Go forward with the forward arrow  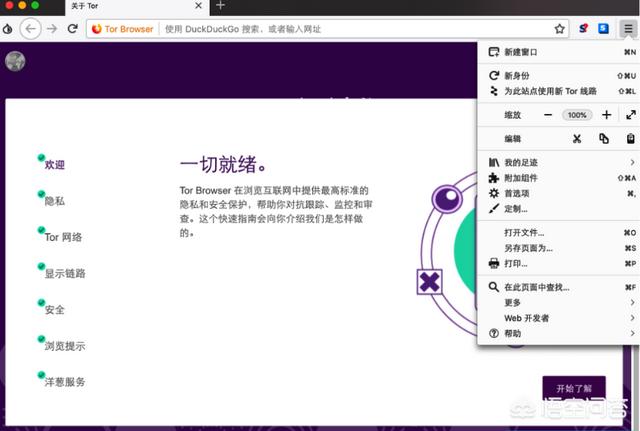tap(52, 29)
